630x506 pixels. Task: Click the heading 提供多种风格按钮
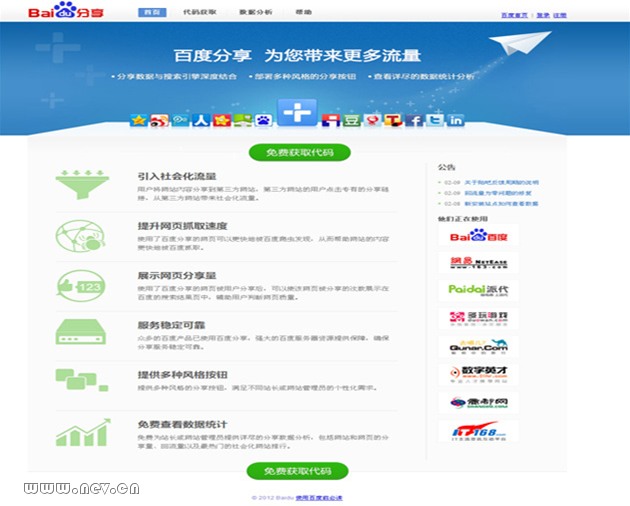pyautogui.click(x=182, y=375)
